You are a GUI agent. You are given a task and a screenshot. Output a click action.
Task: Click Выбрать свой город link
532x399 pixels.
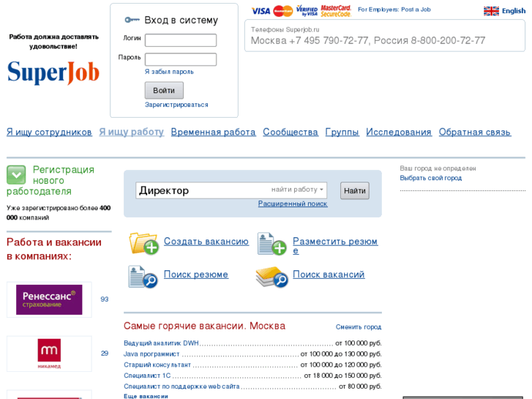click(x=430, y=178)
